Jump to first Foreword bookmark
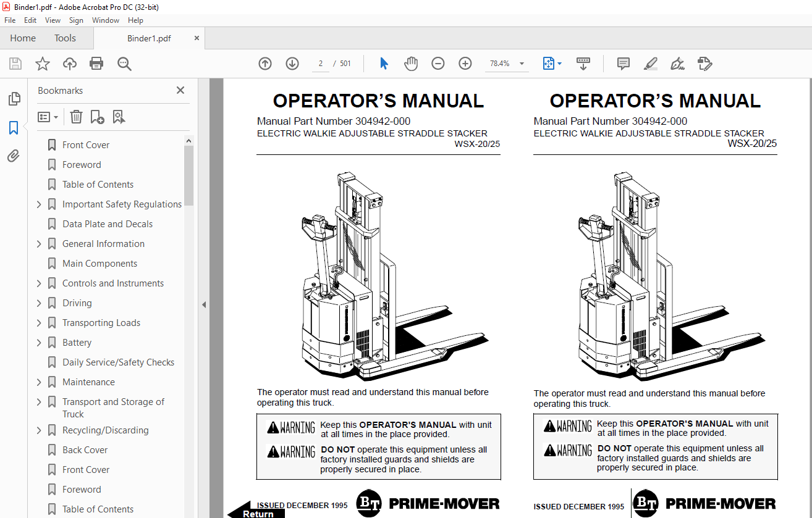The height and width of the screenshot is (518, 812). [82, 165]
